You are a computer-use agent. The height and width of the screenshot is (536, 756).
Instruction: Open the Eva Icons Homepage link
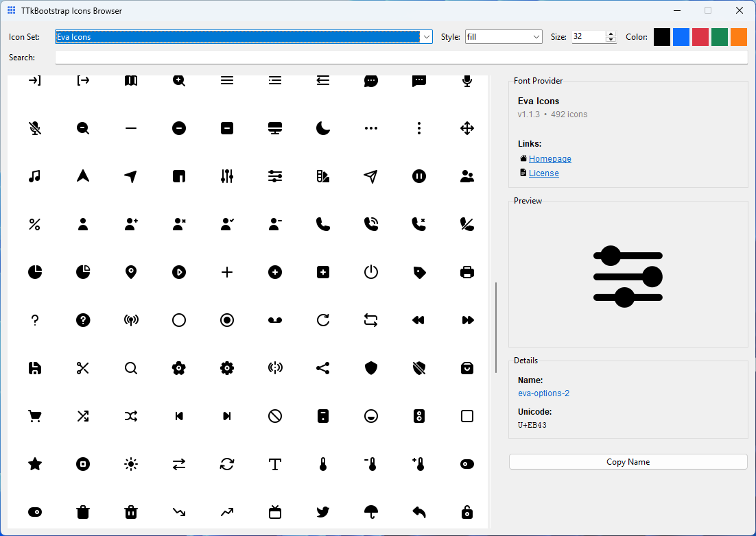tap(550, 158)
